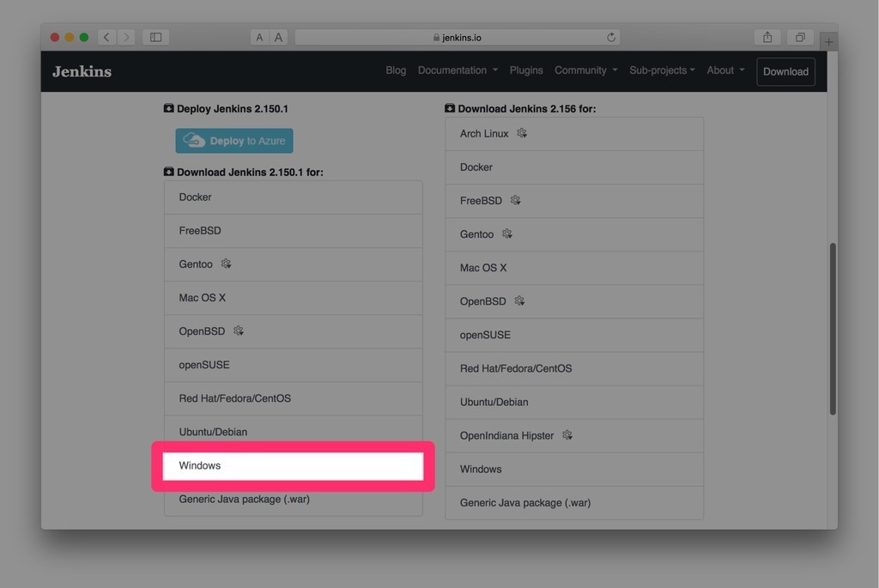879x588 pixels.
Task: Select Mac OS X in the 2.150.1 list
Action: pyautogui.click(x=294, y=298)
